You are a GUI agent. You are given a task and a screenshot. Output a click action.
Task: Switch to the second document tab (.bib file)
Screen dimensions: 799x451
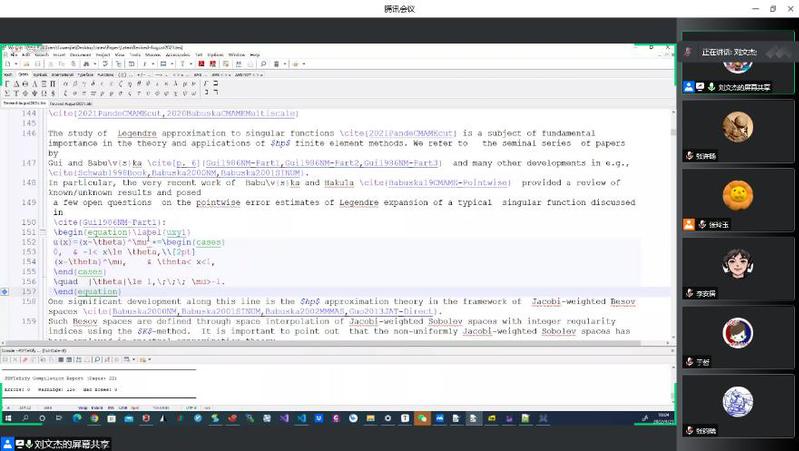coord(70,103)
